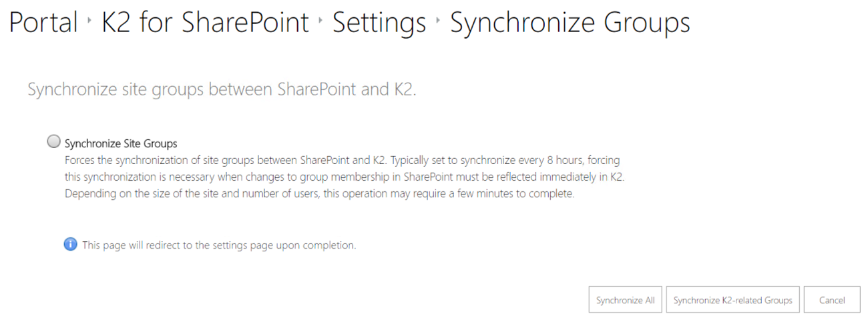Click the Synchronize All button

[625, 300]
